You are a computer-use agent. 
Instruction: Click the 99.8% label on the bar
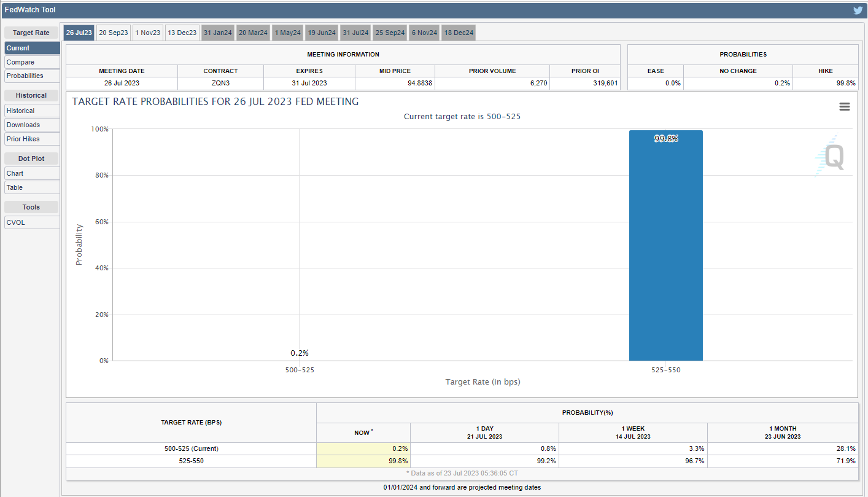pos(666,139)
